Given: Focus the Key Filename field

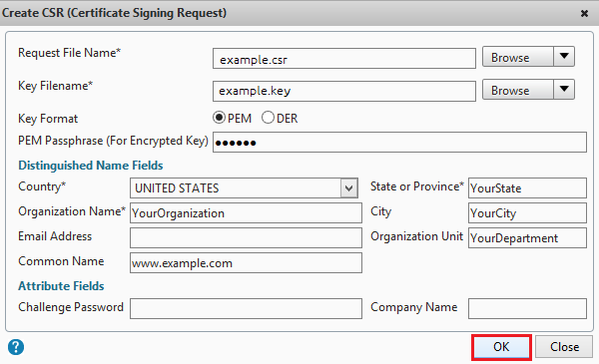Looking at the screenshot, I should (x=344, y=91).
